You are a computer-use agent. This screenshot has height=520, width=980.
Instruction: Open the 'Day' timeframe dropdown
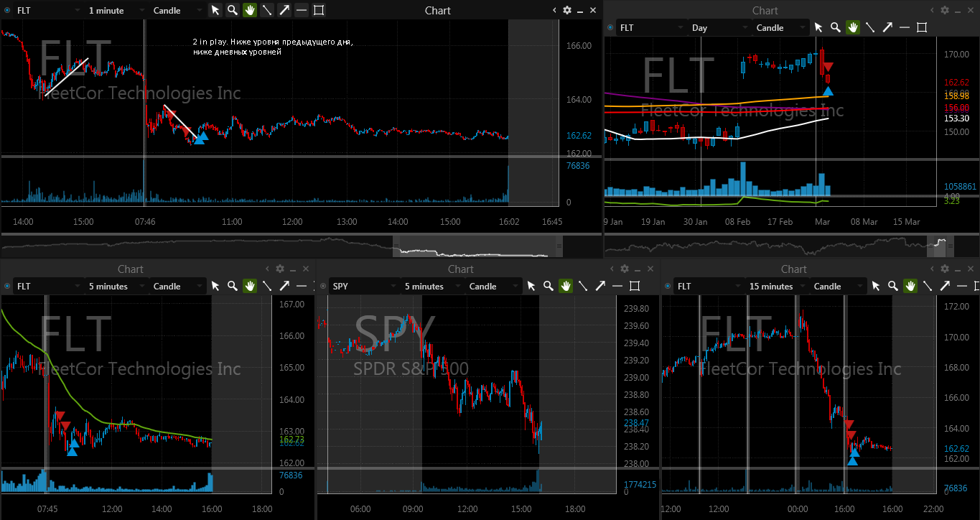(720, 27)
